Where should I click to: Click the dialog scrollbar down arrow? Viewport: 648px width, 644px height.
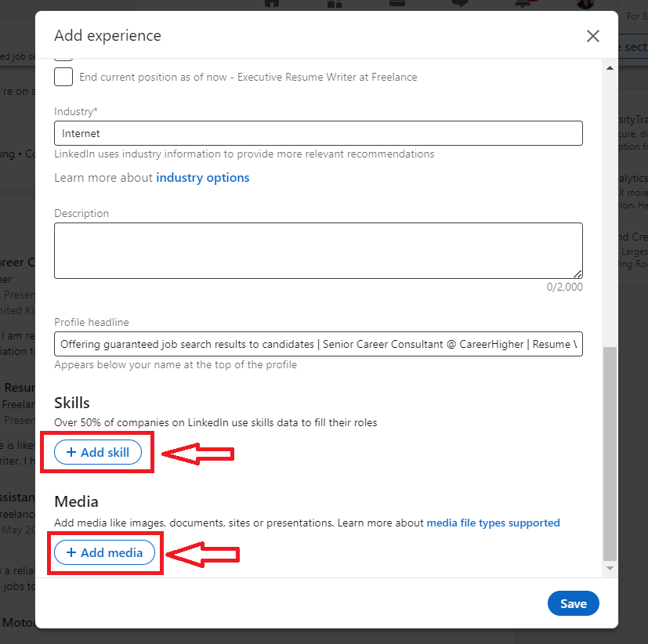click(610, 569)
